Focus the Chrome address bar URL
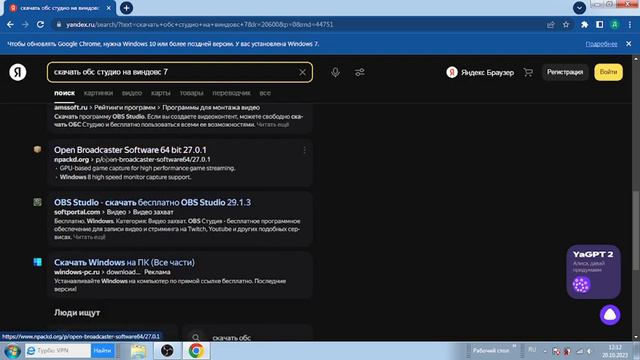Image resolution: width=640 pixels, height=360 pixels. (200, 24)
